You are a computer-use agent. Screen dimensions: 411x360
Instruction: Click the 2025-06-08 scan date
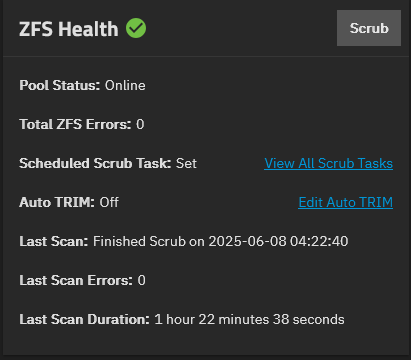click(247, 241)
